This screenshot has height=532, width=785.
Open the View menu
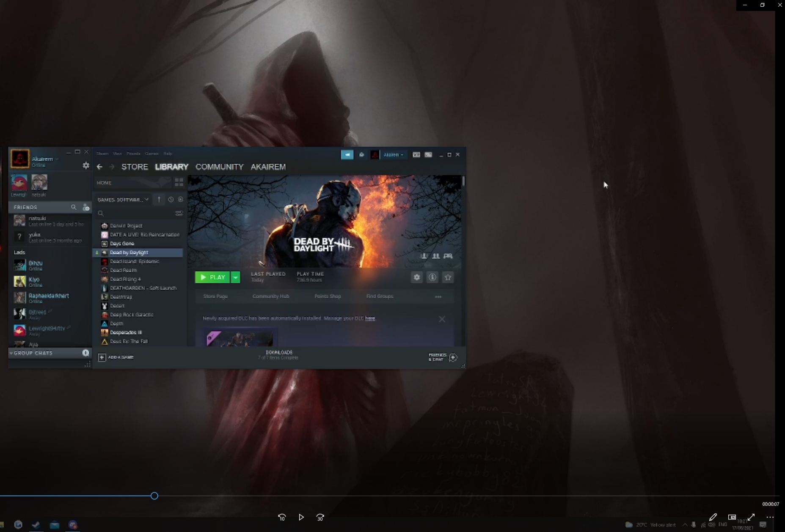[x=118, y=154]
